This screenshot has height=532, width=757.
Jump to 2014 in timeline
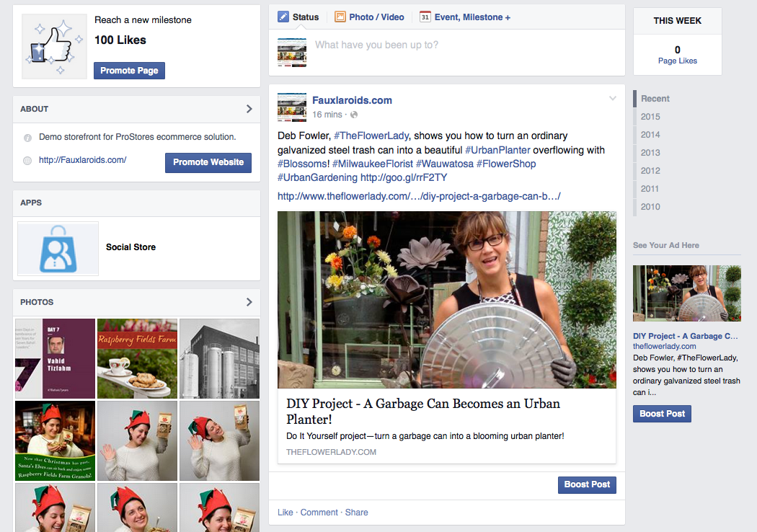pos(650,135)
